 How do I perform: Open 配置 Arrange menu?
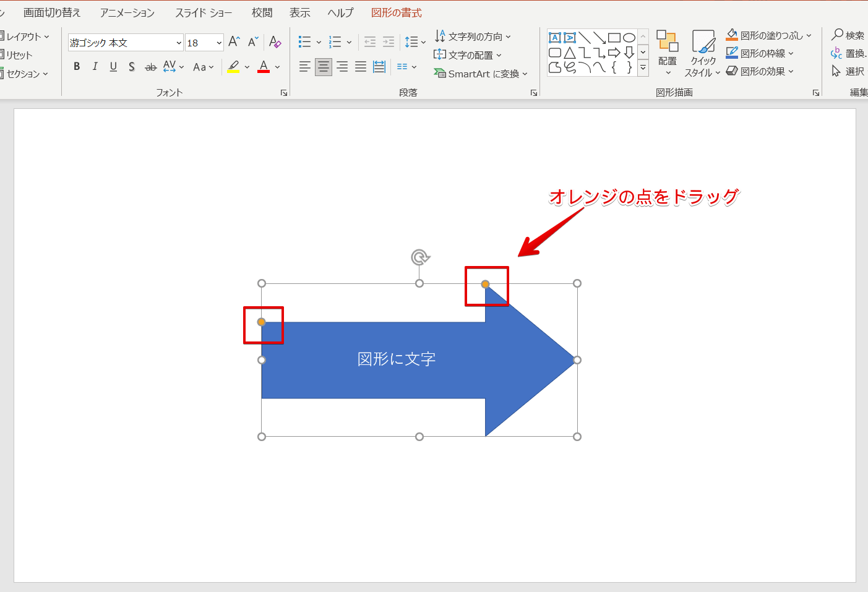coord(668,53)
